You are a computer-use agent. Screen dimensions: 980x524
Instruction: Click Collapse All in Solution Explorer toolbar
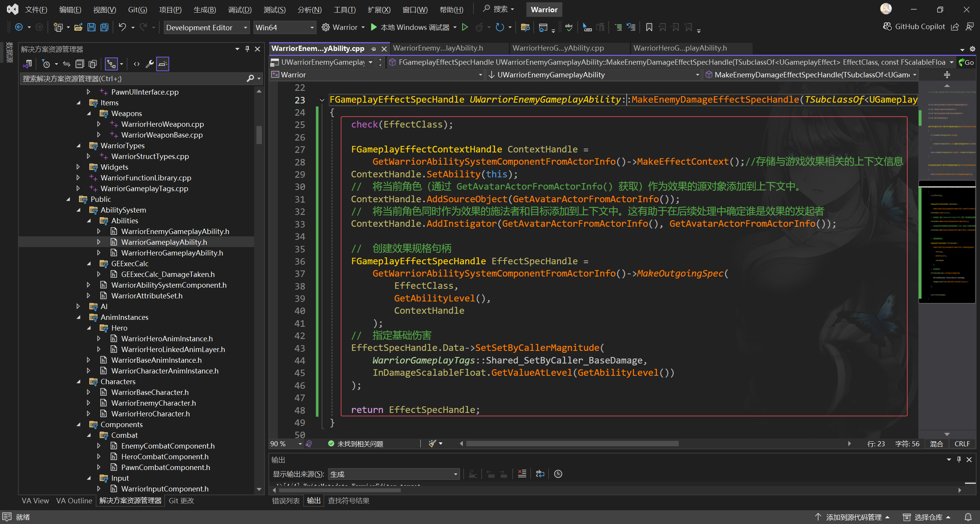tap(80, 64)
